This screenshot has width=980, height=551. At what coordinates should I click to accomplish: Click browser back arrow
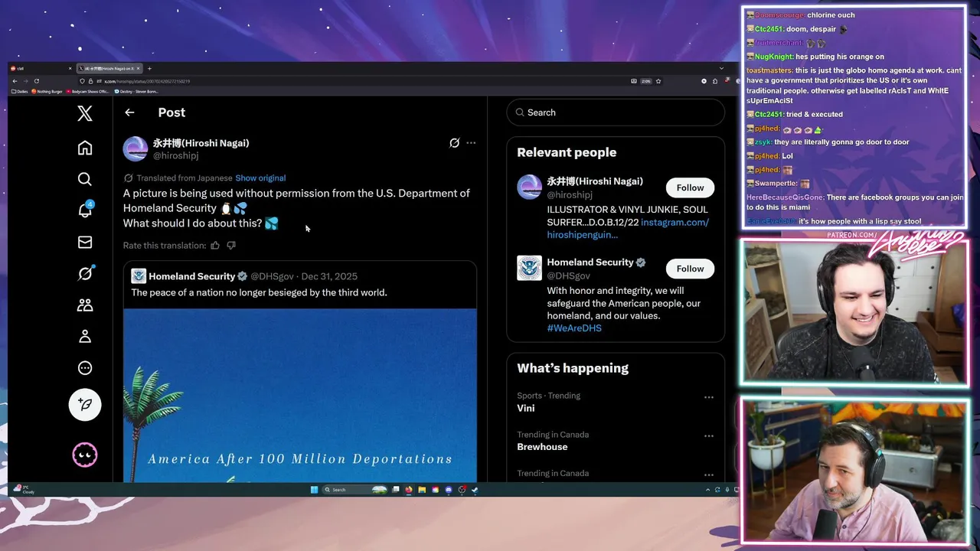tap(15, 81)
